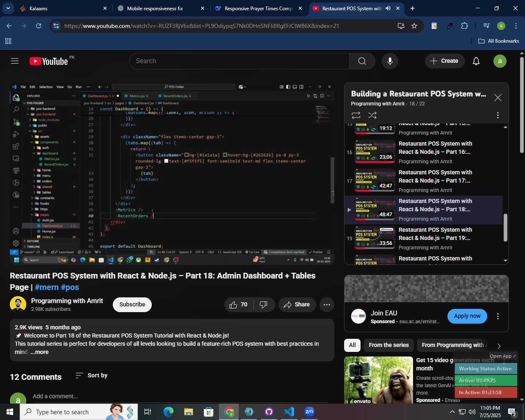Viewport: 525px width, 420px height.
Task: Close the playlist panel
Action: click(x=498, y=98)
